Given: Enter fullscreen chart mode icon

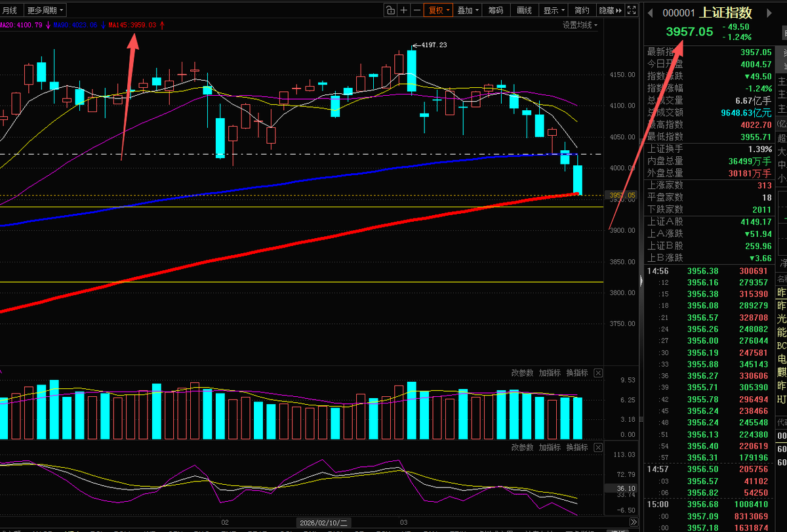Looking at the screenshot, I should coord(632,10).
